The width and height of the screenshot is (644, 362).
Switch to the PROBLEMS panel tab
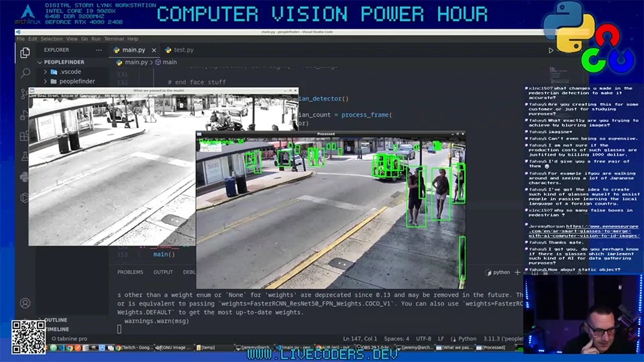pyautogui.click(x=130, y=272)
